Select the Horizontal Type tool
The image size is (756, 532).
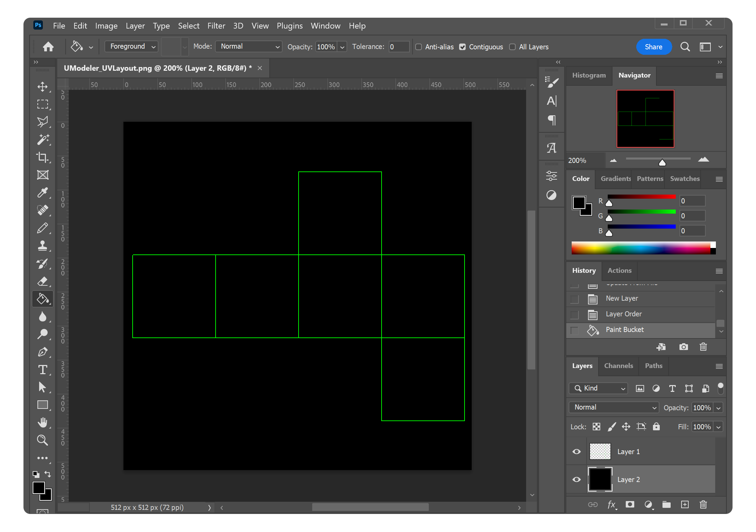(x=43, y=370)
